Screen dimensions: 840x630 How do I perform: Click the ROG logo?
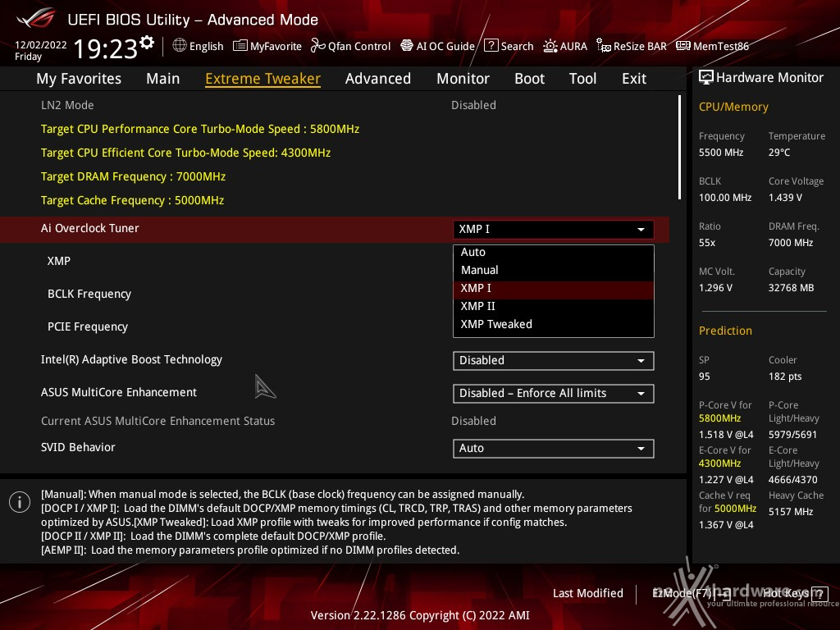tap(36, 18)
